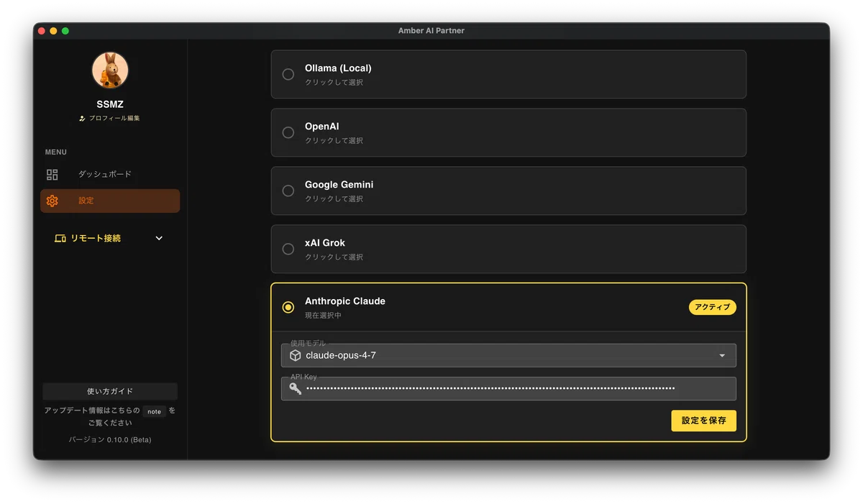Click the xAI Grok provider title

click(x=325, y=243)
